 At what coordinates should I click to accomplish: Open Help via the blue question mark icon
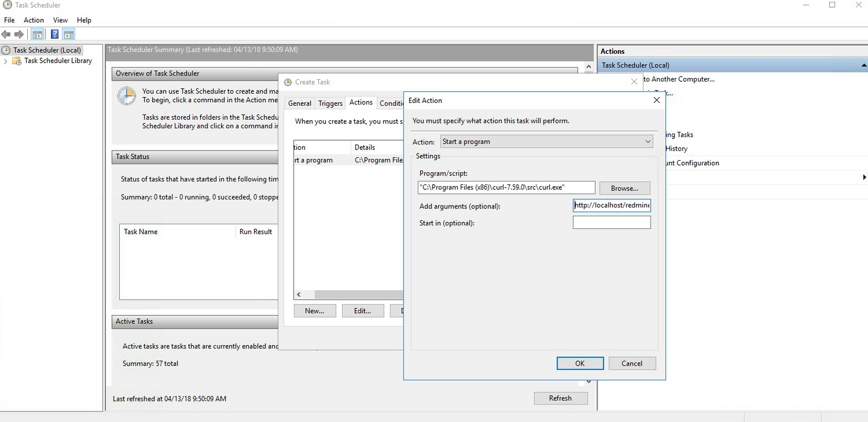54,34
